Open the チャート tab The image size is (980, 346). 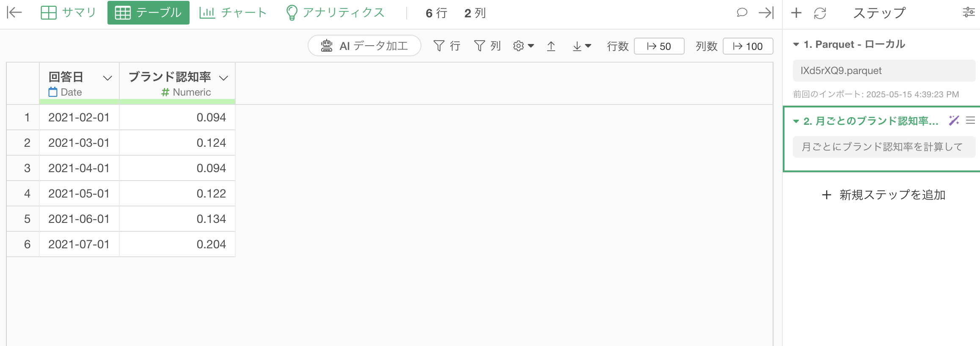tap(233, 13)
